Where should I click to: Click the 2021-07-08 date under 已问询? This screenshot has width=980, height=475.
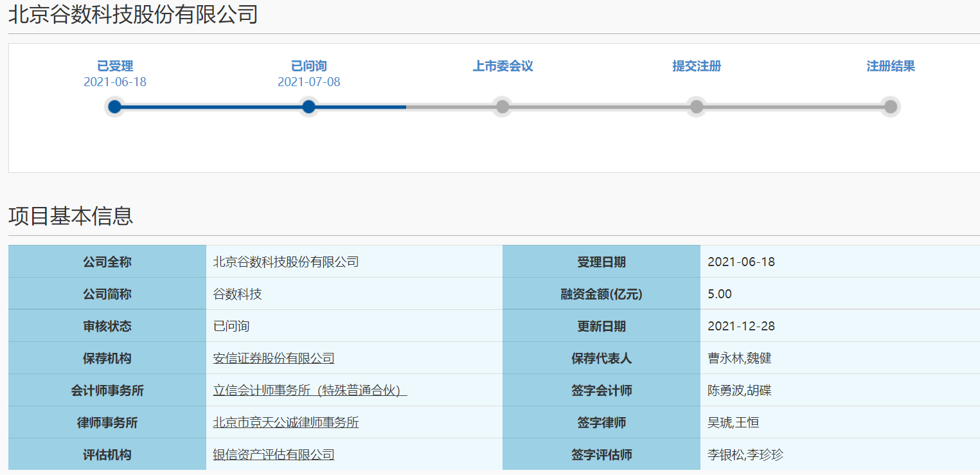coord(309,82)
